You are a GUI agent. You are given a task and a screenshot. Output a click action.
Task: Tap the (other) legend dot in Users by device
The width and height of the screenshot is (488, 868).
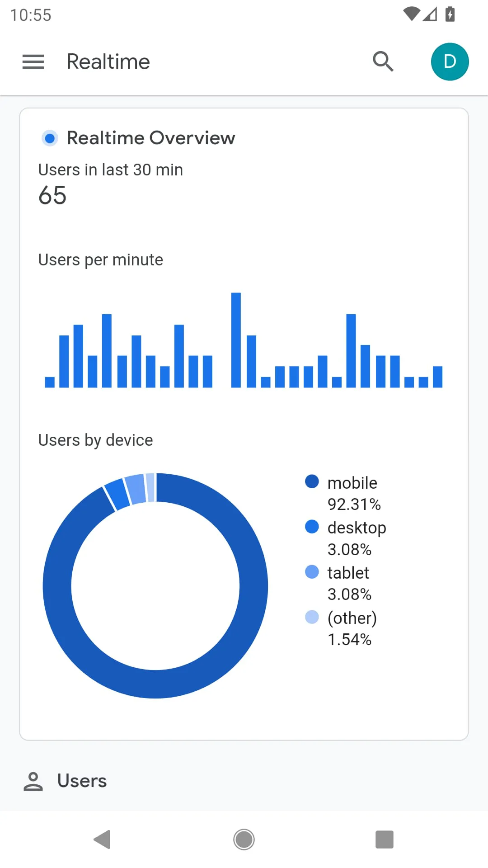pyautogui.click(x=312, y=617)
